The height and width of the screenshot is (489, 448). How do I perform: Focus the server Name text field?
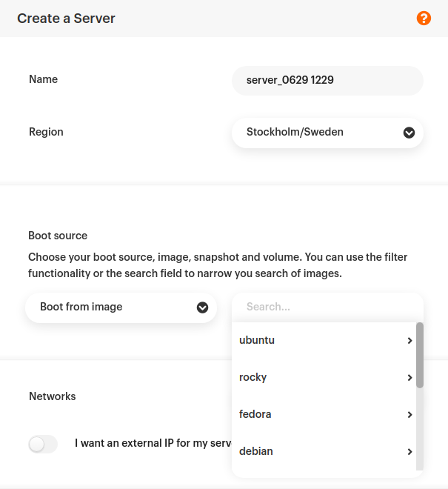[x=327, y=80]
